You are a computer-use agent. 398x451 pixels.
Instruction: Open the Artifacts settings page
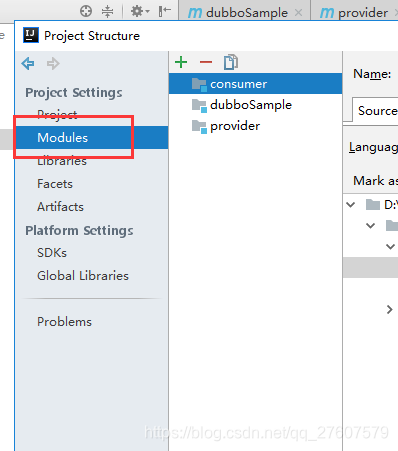[x=60, y=207]
